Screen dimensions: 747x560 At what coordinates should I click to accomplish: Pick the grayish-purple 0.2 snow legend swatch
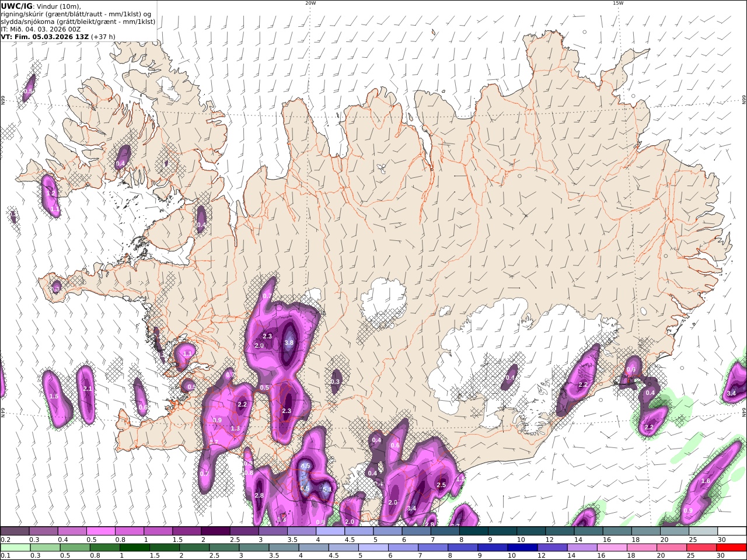(x=15, y=531)
